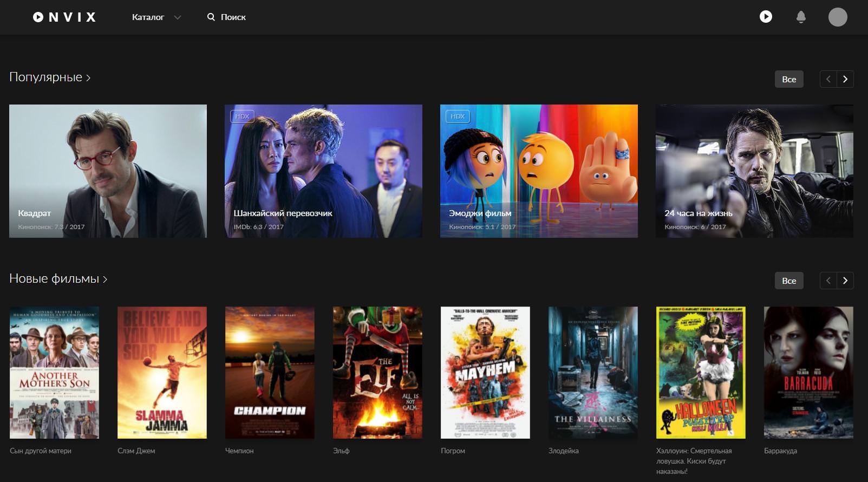
Task: Click the search magnifier icon
Action: pos(211,17)
